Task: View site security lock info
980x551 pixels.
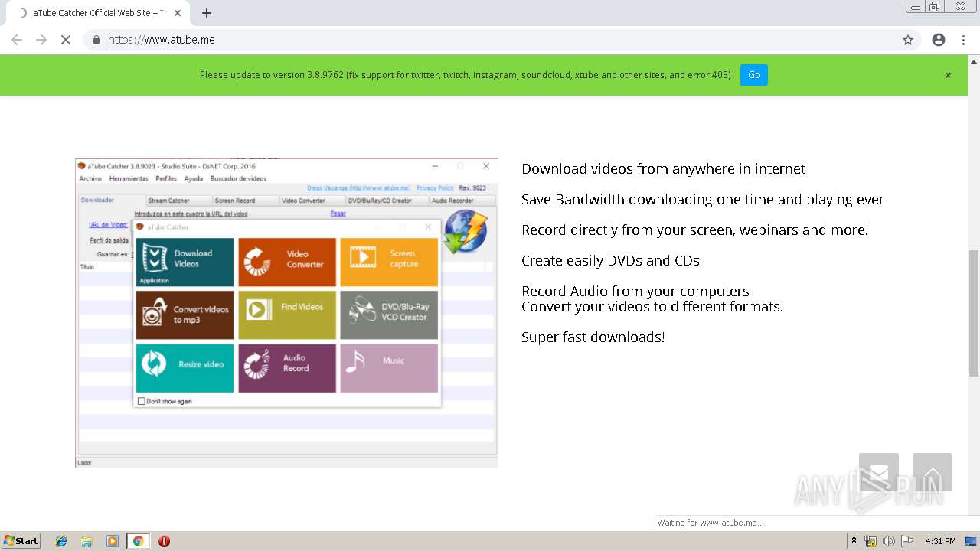Action: click(x=96, y=40)
